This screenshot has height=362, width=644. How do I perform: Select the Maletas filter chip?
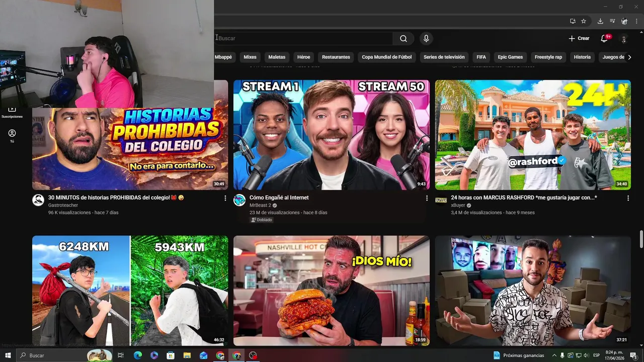277,57
